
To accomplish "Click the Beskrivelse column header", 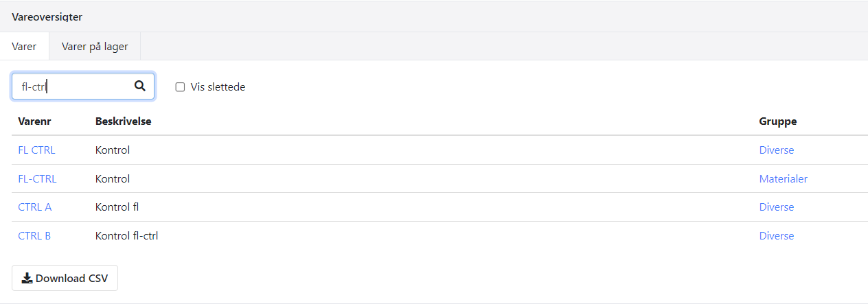I will click(123, 121).
